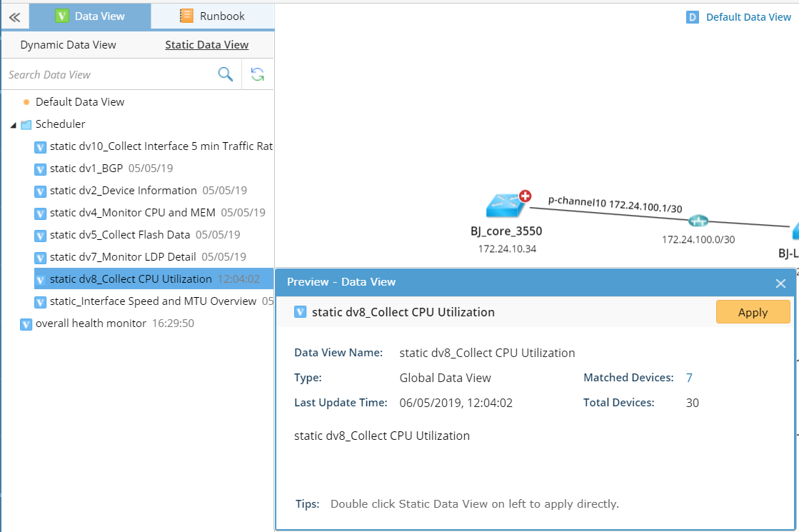The image size is (799, 532).
Task: Click the Last Update Time value 06/05/2019
Action: [x=456, y=403]
